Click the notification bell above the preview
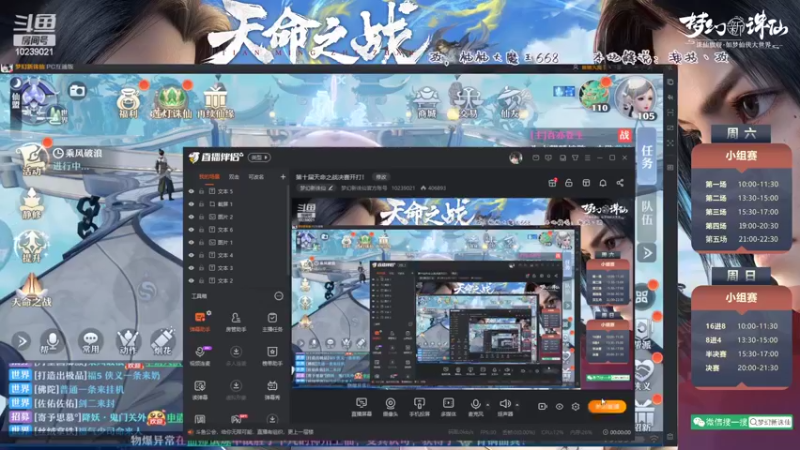800x450 pixels. click(x=603, y=183)
